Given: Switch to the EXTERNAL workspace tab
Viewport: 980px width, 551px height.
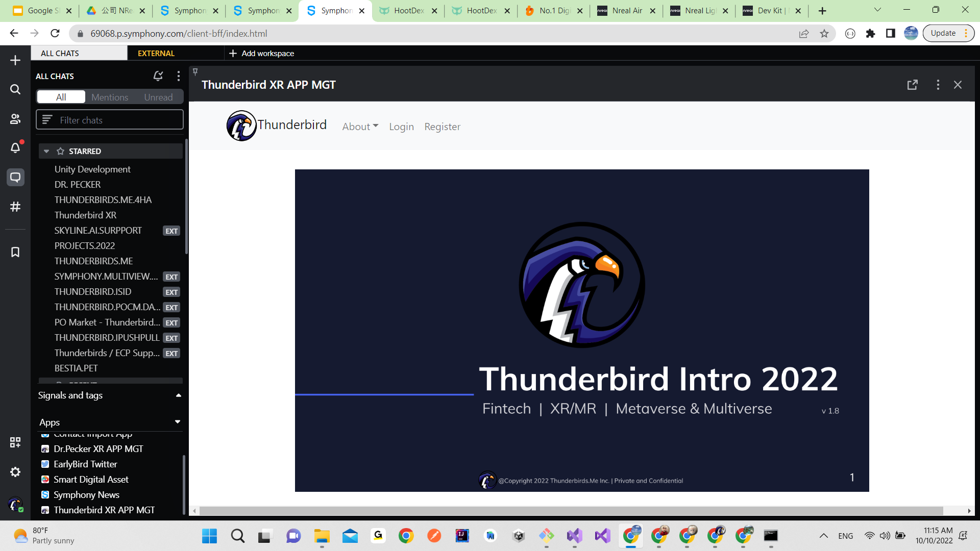Looking at the screenshot, I should click(156, 53).
